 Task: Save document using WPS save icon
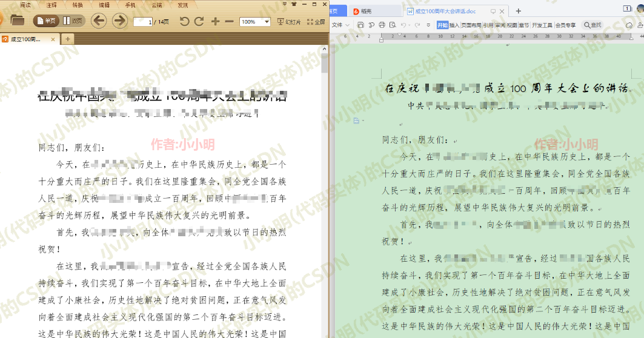click(x=360, y=25)
